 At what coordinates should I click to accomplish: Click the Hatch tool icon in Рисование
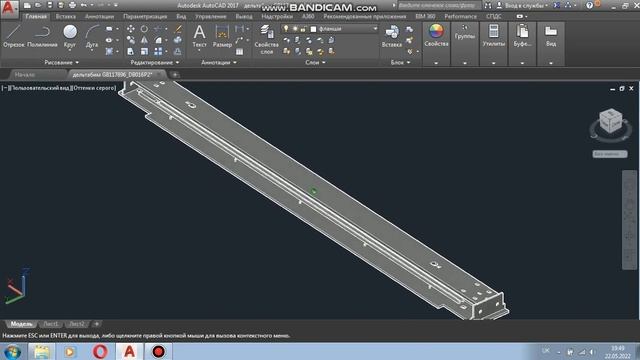pyautogui.click(x=109, y=51)
